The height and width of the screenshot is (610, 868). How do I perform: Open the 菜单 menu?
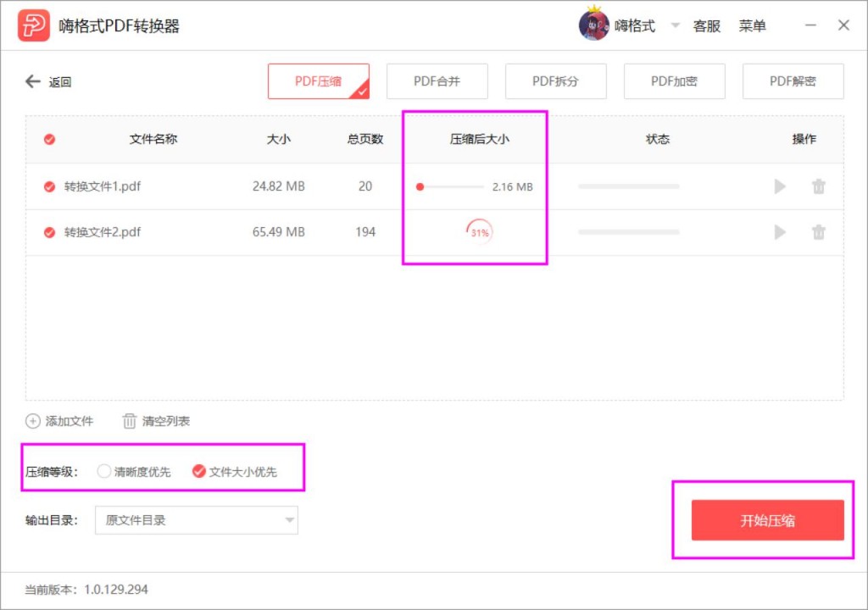click(753, 26)
